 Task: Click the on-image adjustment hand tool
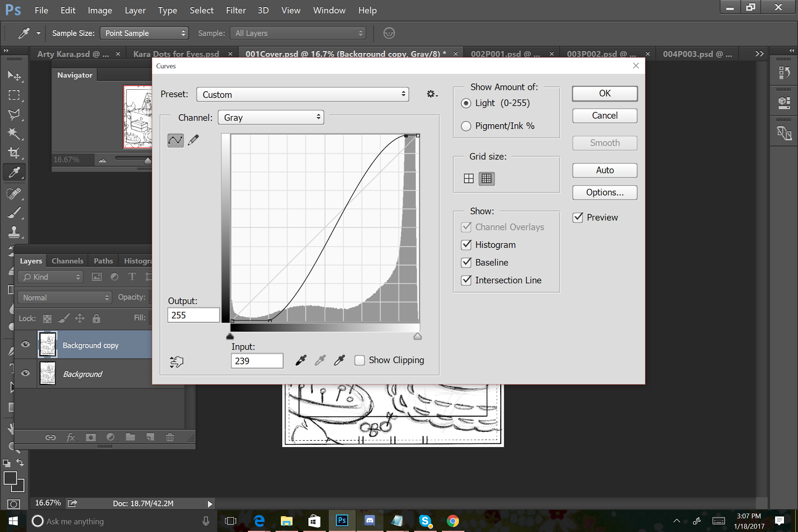coord(177,361)
